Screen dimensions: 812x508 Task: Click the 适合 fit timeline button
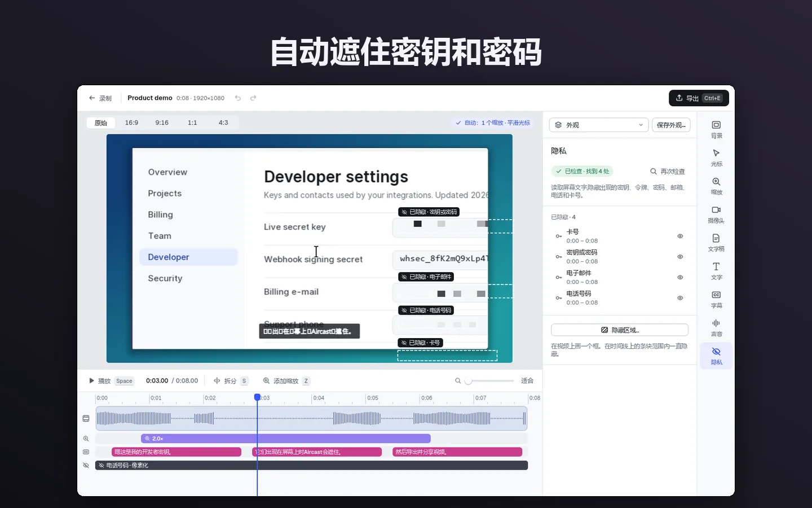[x=527, y=381]
